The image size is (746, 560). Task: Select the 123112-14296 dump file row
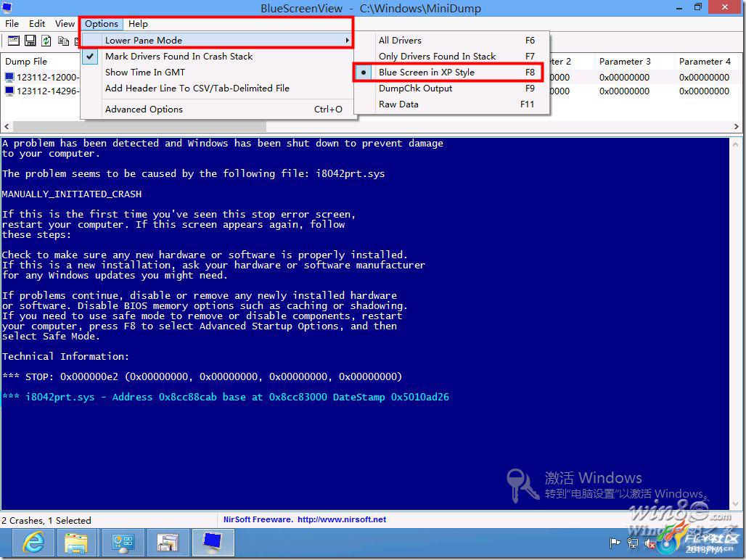[x=41, y=91]
